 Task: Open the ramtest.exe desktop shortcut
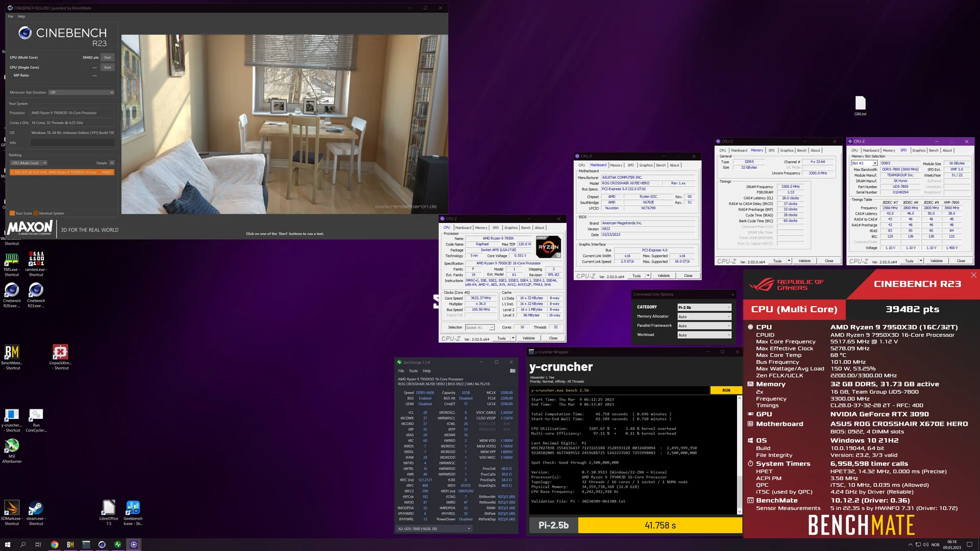tap(36, 264)
